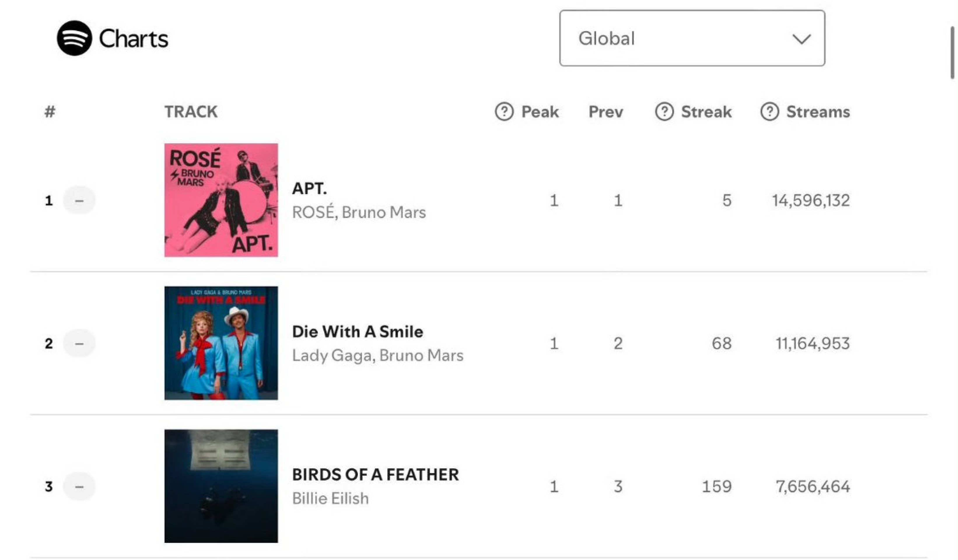
Task: Open the Die With A Smile track title
Action: click(x=357, y=332)
